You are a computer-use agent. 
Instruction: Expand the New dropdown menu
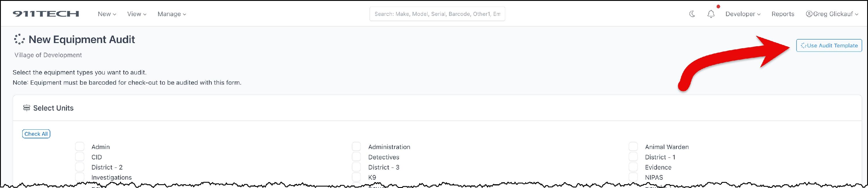click(x=106, y=14)
